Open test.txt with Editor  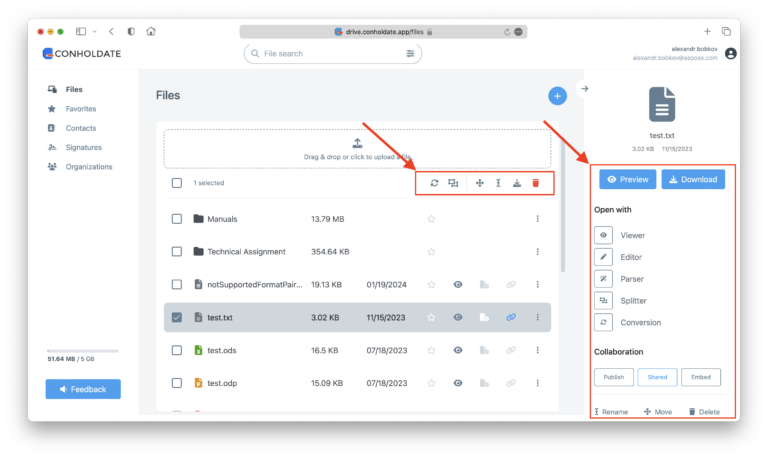pyautogui.click(x=603, y=257)
